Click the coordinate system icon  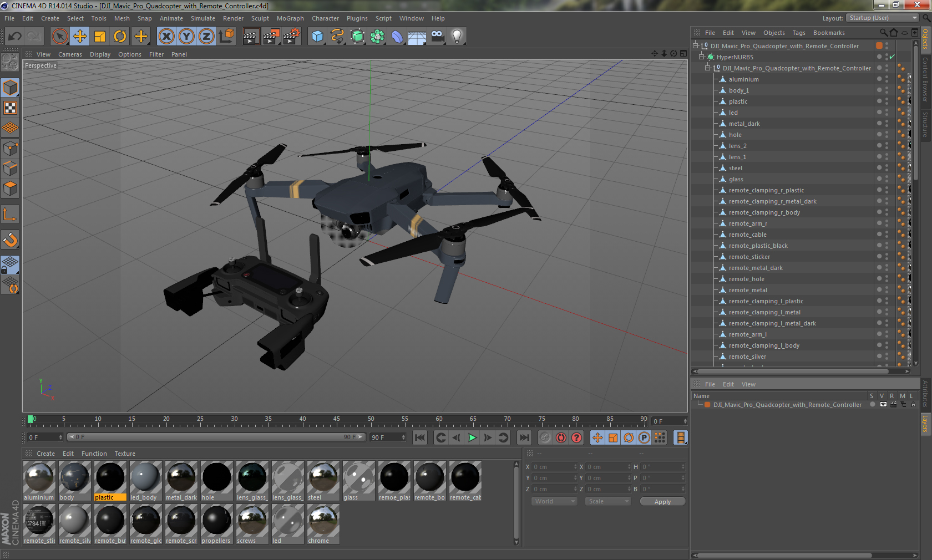226,37
